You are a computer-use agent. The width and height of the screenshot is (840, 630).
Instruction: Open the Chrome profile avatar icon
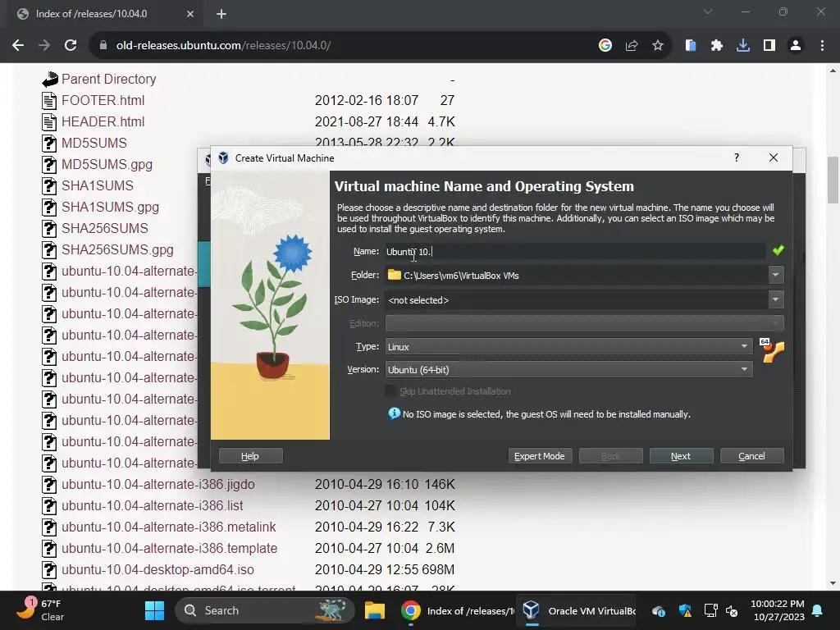(796, 46)
